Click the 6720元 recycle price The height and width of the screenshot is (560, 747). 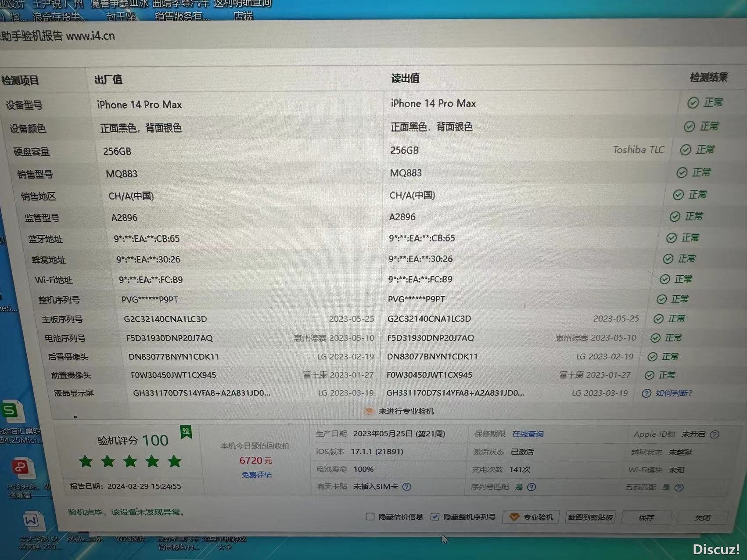(x=256, y=460)
